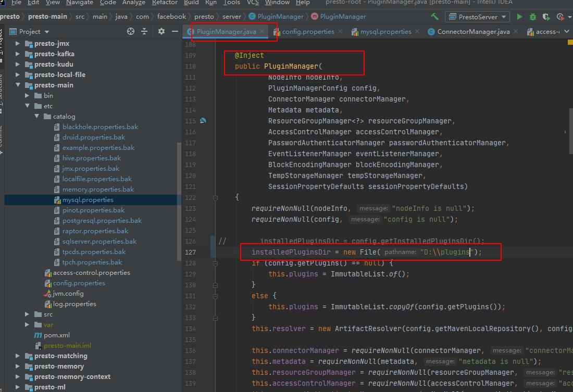Select pom.xml in presto-main
The width and height of the screenshot is (573, 392).
click(x=57, y=335)
